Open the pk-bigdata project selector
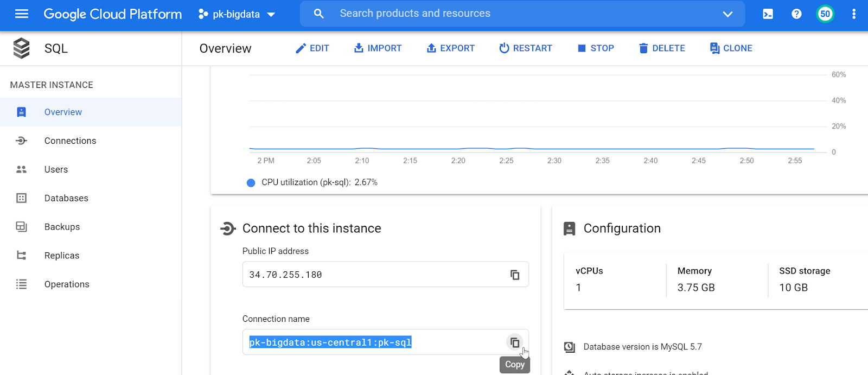This screenshot has height=375, width=868. [238, 14]
